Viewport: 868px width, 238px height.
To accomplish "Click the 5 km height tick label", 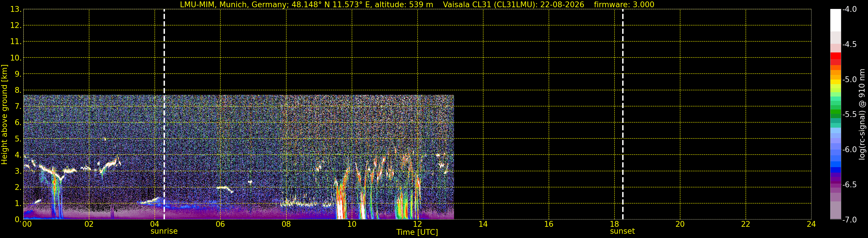I will (x=17, y=139).
